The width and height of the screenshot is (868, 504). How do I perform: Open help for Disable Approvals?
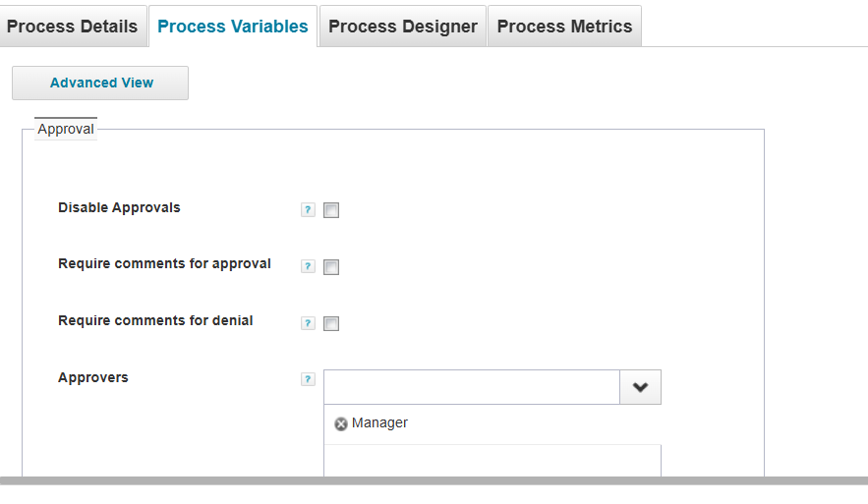tap(308, 209)
